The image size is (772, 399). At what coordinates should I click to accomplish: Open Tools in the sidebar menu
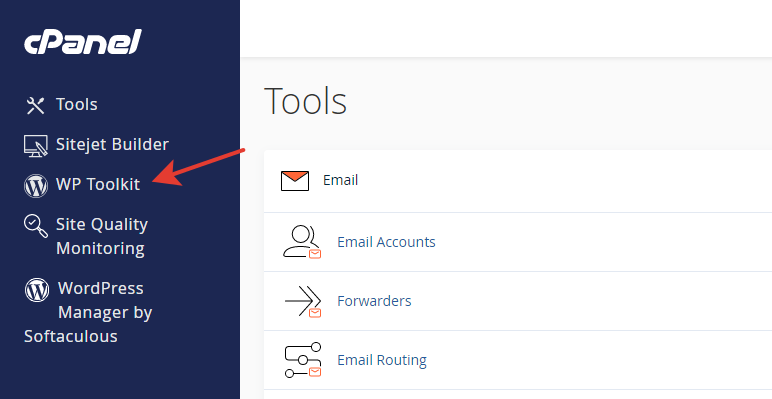[77, 104]
